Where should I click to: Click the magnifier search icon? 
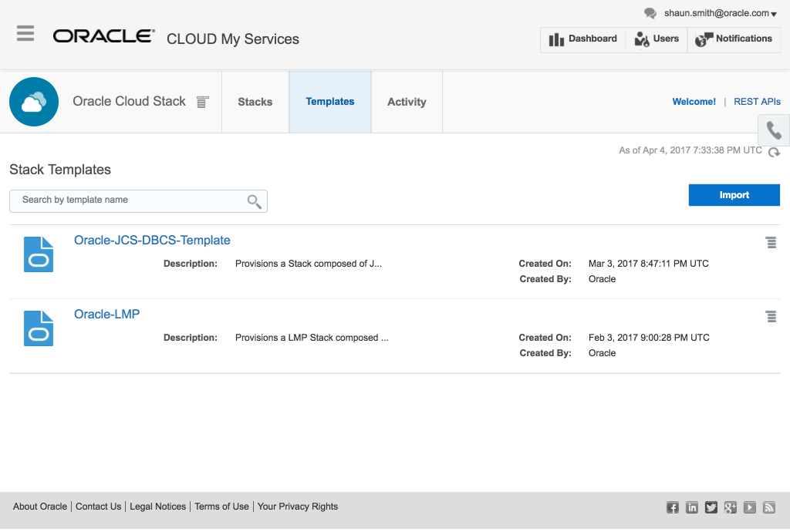(x=254, y=201)
